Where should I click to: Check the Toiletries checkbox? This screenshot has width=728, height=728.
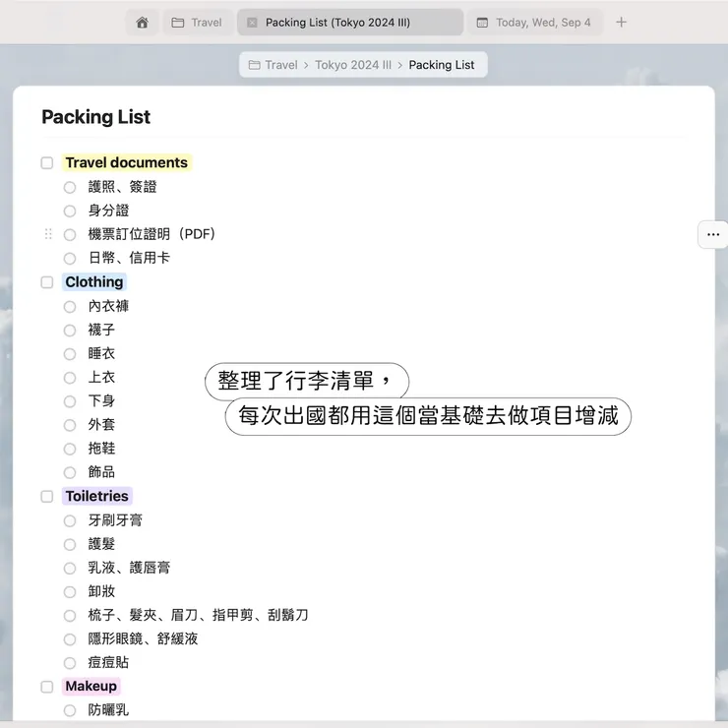pos(47,497)
